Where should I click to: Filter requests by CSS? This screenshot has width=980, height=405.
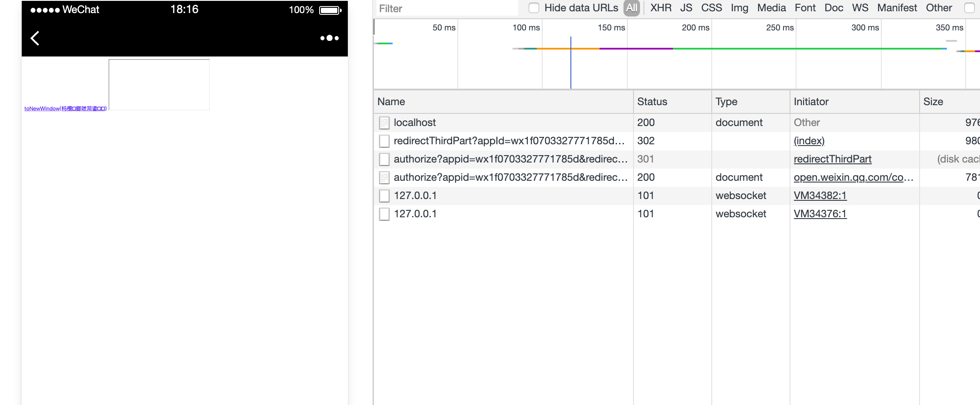(x=711, y=8)
